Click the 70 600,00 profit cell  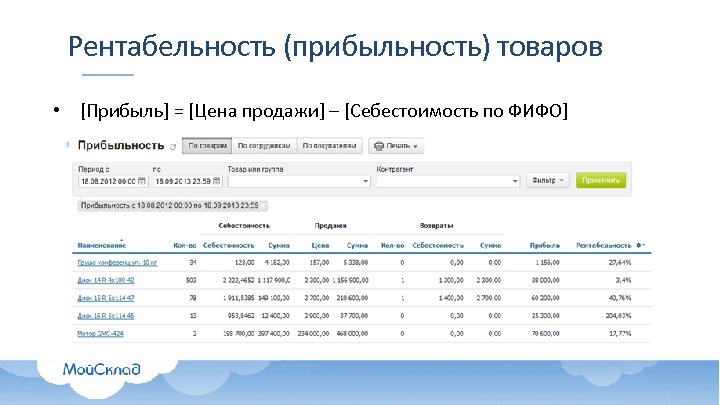point(546,333)
